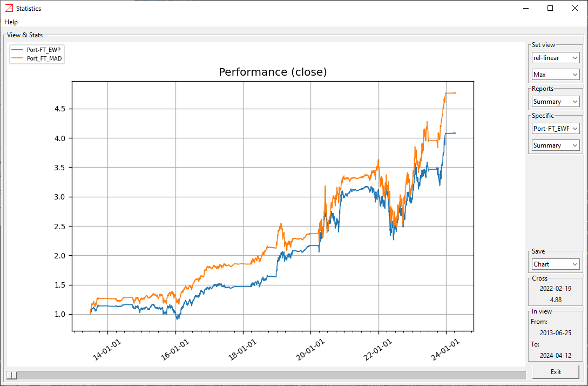The image size is (588, 386).
Task: Click the From date 2013-06-25
Action: 556,332
